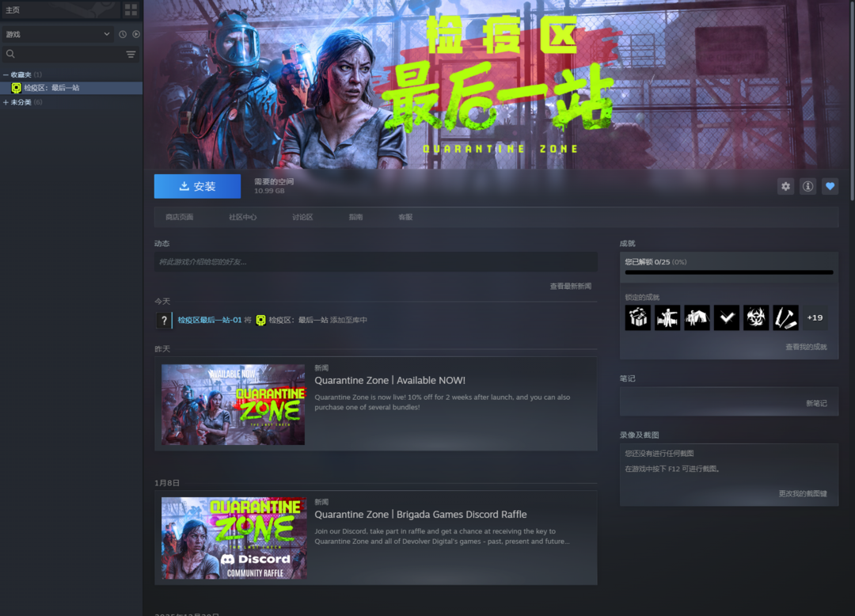The height and width of the screenshot is (616, 855).
Task: Click the activity share input field
Action: click(x=376, y=261)
